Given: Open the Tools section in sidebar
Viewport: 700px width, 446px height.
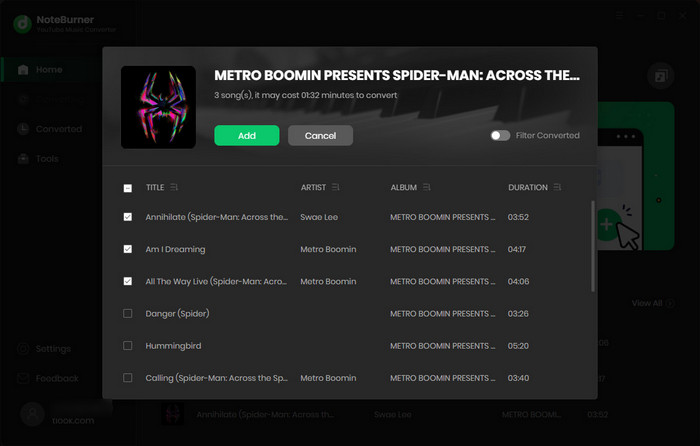Looking at the screenshot, I should point(47,159).
